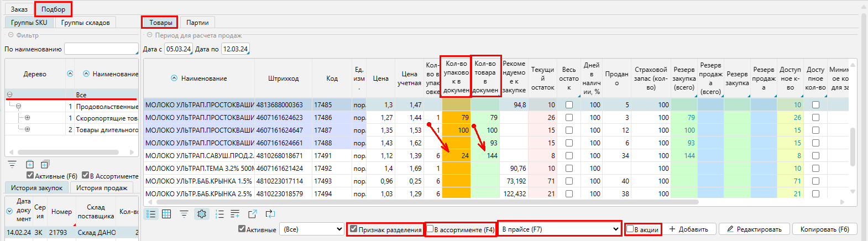This screenshot has height=241, width=868.
Task: Click the export arrow icon below the table
Action: (x=253, y=214)
